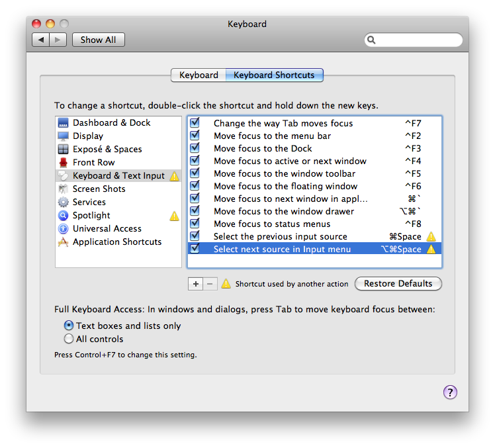Uncheck Move focus to the menu bar

tap(195, 135)
